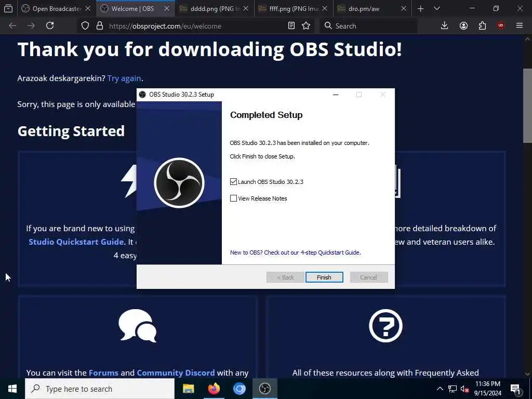Screen dimensions: 532x399
Task: Open Firefox View icon
Action: click(x=8, y=8)
